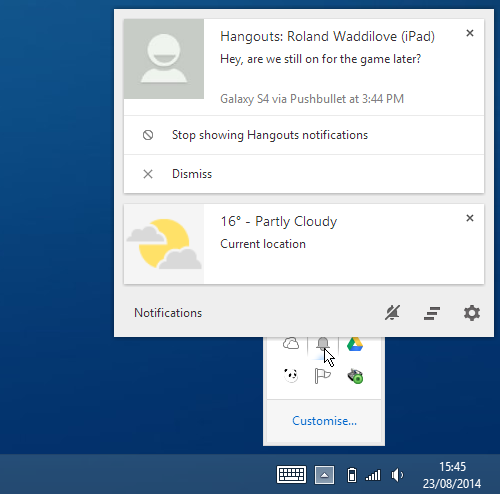Close the Hangouts notification card
Viewport: 500px width, 494px height.
click(470, 33)
